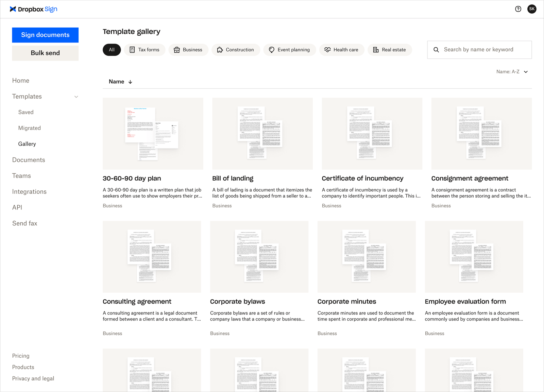This screenshot has height=392, width=544.
Task: Switch to the Documents section
Action: point(29,160)
